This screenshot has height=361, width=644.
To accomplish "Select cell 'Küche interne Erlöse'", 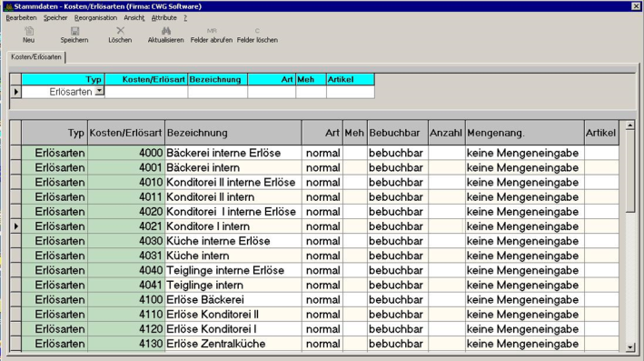I will tap(233, 241).
